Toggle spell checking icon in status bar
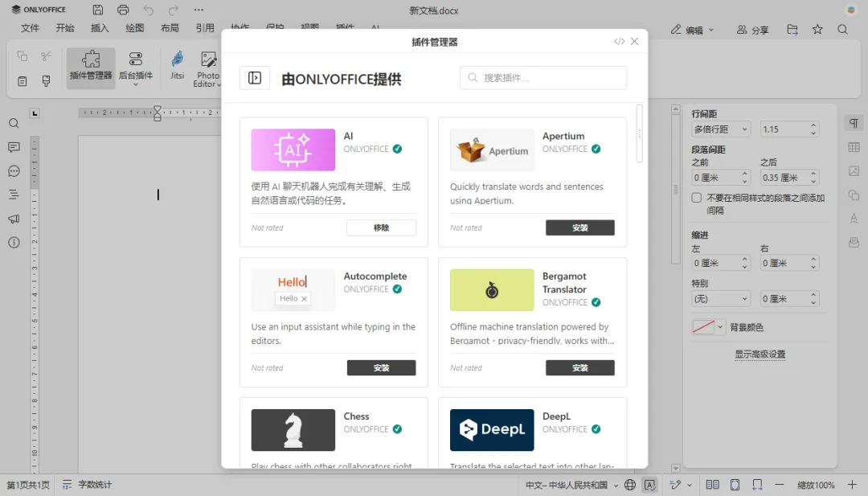 pos(650,485)
